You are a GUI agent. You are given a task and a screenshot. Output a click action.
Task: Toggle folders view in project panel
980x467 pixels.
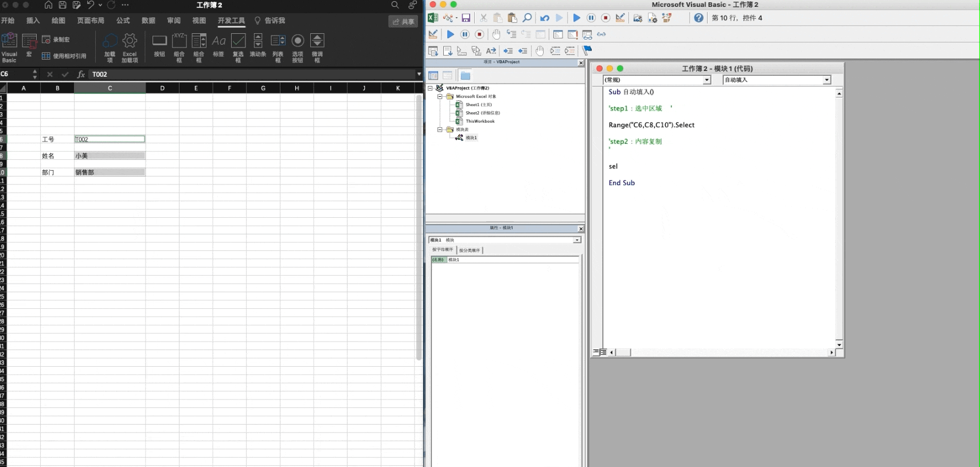(x=465, y=76)
